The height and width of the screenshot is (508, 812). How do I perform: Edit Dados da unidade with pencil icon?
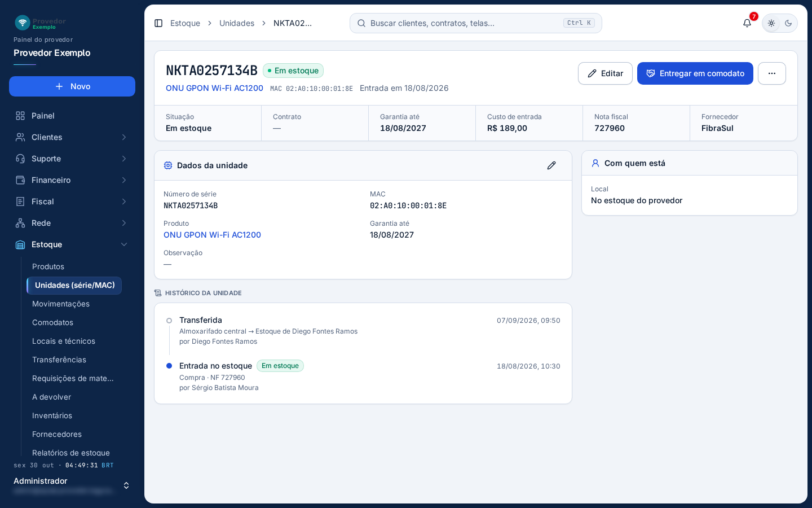551,165
